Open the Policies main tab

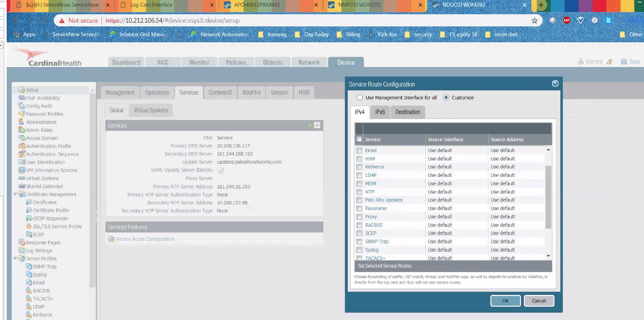(236, 62)
